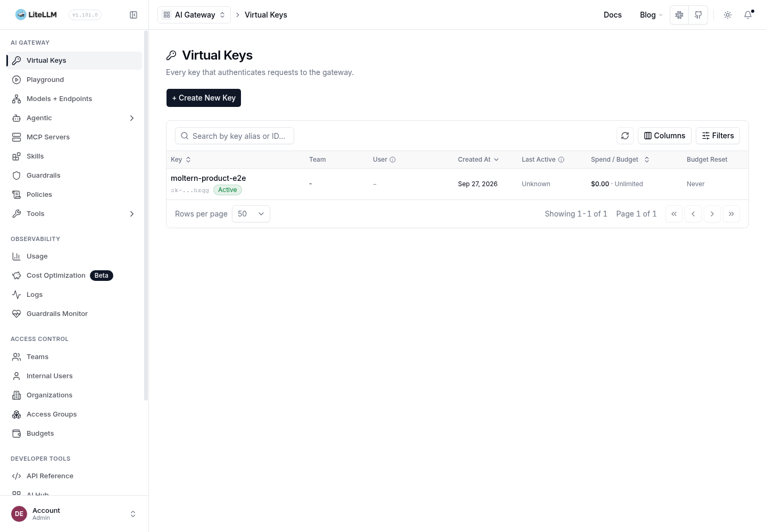Sort by Created At column
The width and height of the screenshot is (766, 532).
[x=478, y=160]
